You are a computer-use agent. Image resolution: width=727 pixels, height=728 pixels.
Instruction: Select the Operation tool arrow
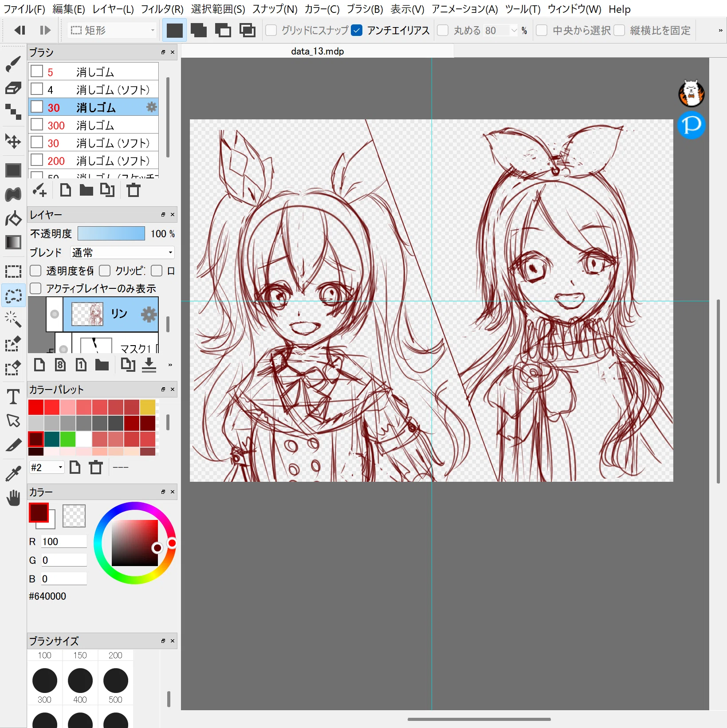[13, 420]
